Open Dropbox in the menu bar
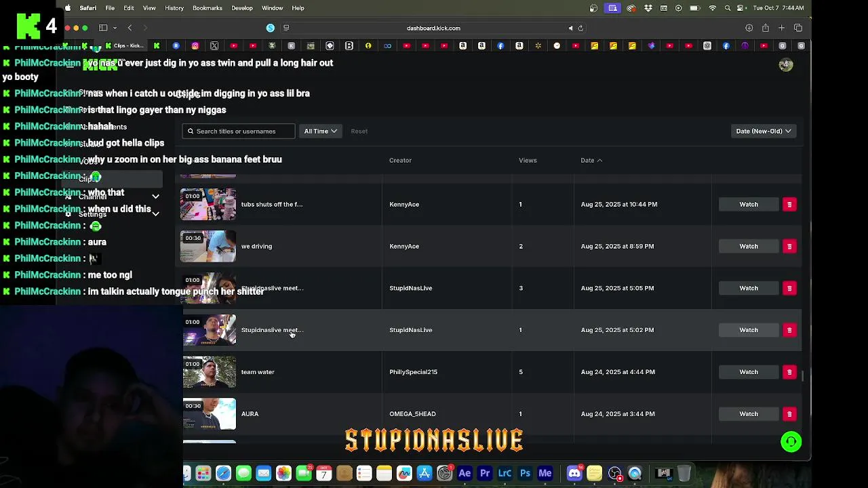 pyautogui.click(x=648, y=8)
